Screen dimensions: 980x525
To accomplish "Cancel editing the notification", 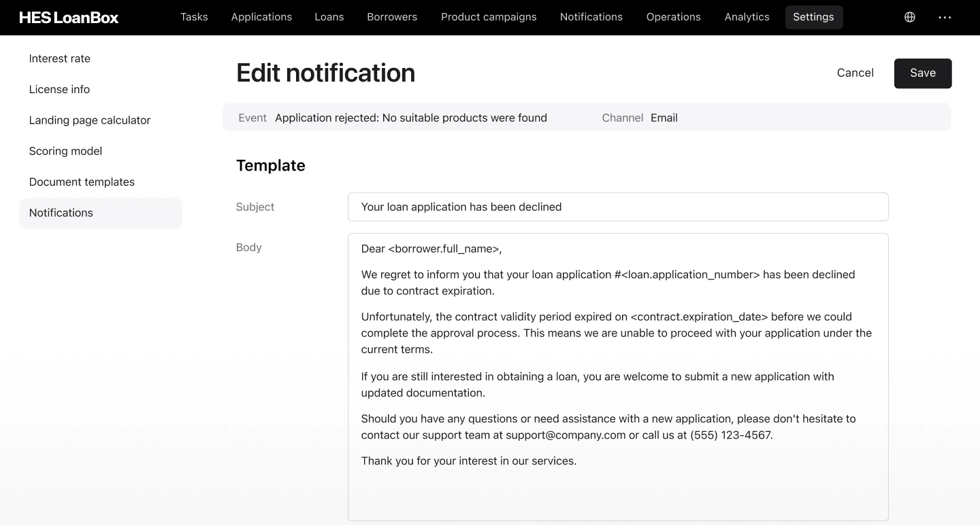I will (x=855, y=73).
